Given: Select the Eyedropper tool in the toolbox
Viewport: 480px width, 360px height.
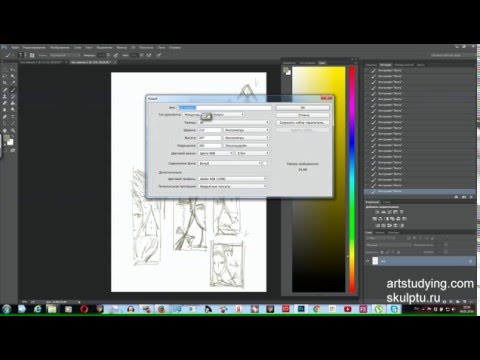Looking at the screenshot, I should pyautogui.click(x=13, y=82).
